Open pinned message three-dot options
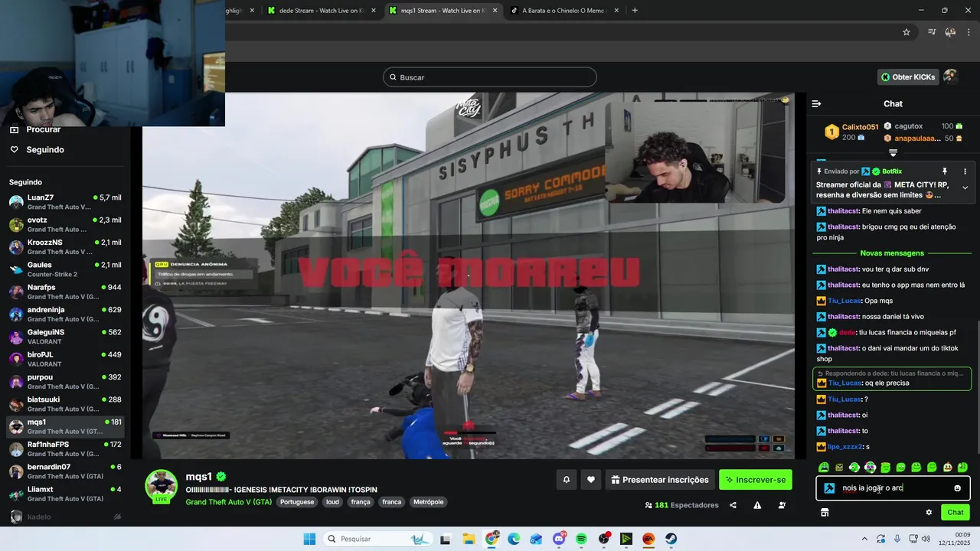980x551 pixels. [965, 171]
